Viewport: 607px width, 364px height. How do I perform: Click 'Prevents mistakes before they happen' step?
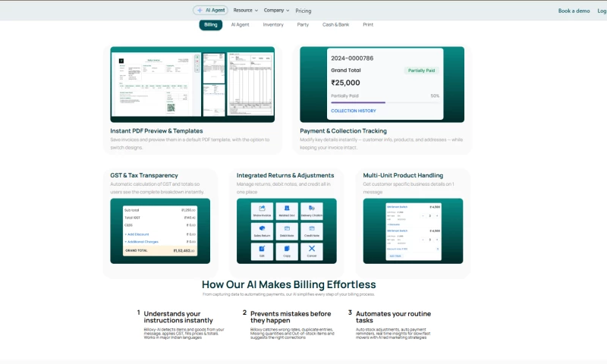pos(291,317)
